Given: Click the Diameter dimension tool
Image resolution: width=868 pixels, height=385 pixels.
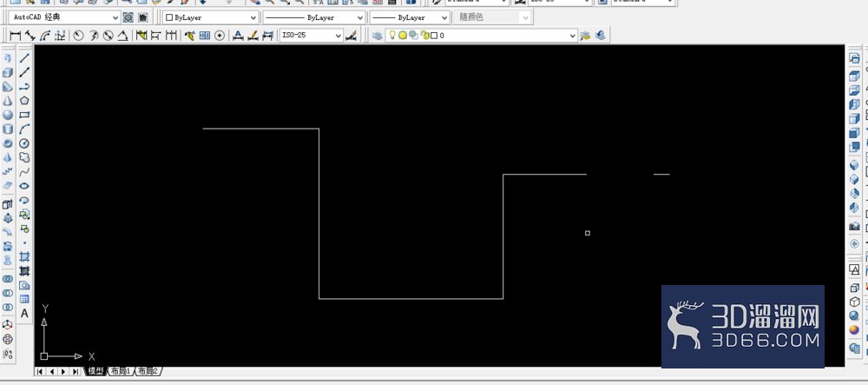Looking at the screenshot, I should pos(108,36).
